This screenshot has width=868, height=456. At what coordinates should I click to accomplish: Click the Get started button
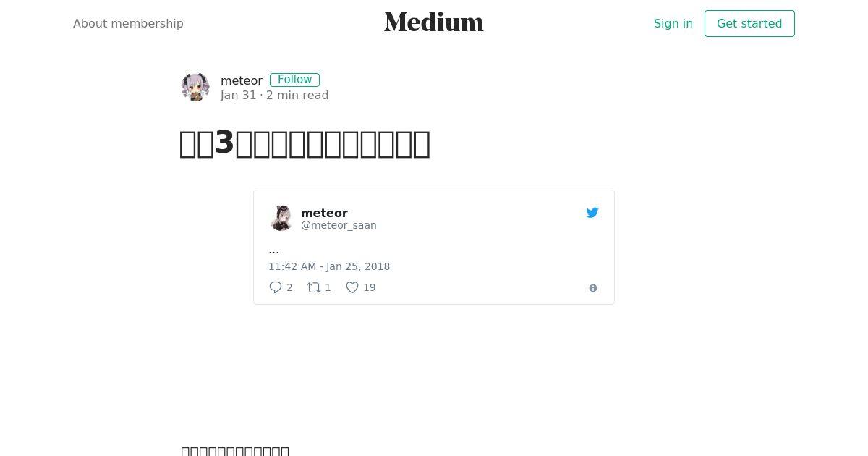coord(749,23)
